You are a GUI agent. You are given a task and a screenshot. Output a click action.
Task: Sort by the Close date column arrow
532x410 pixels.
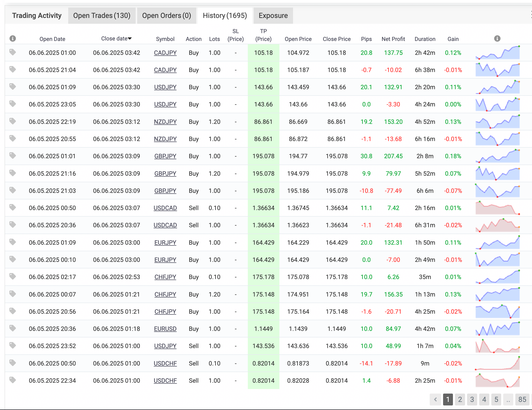pos(130,39)
